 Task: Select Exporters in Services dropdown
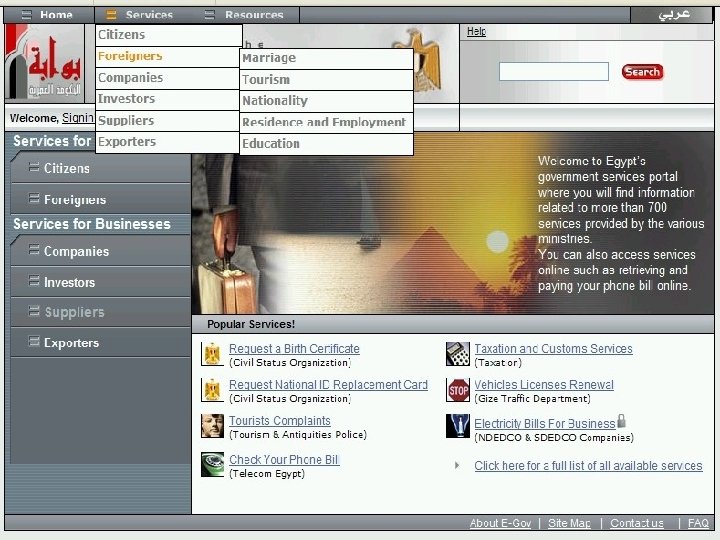click(168, 142)
